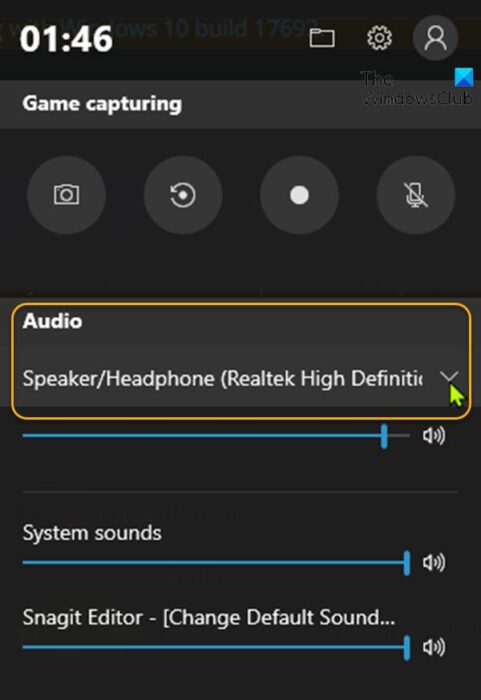Take a screenshot with the camera icon

[x=66, y=195]
